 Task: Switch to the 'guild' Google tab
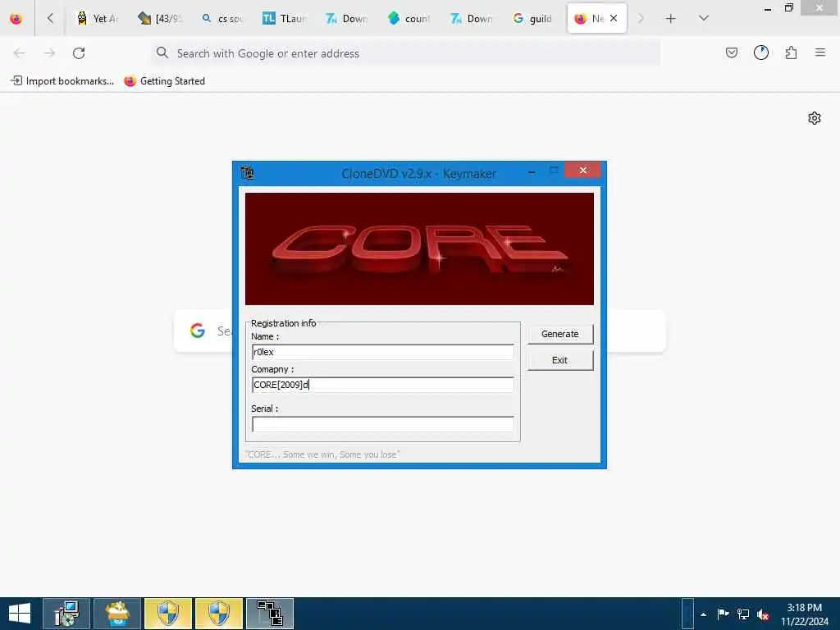tap(533, 19)
